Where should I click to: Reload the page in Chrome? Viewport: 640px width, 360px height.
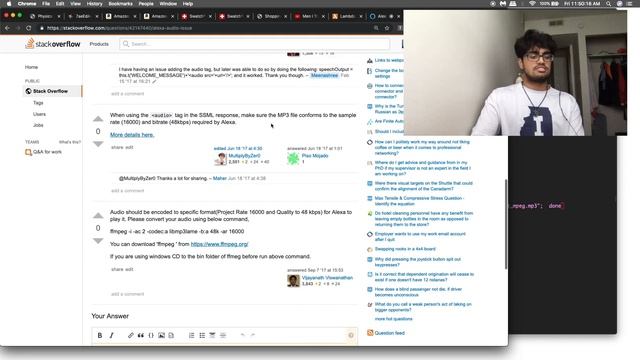point(29,28)
